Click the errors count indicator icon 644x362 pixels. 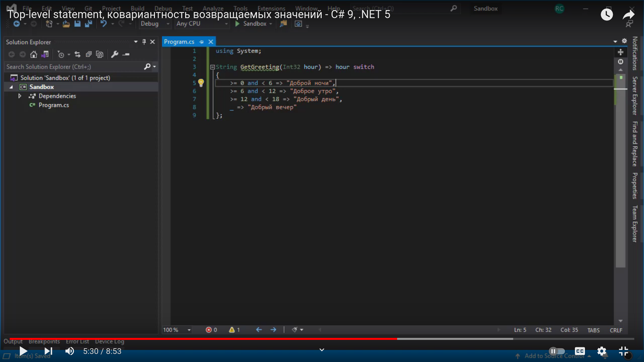coord(209,330)
